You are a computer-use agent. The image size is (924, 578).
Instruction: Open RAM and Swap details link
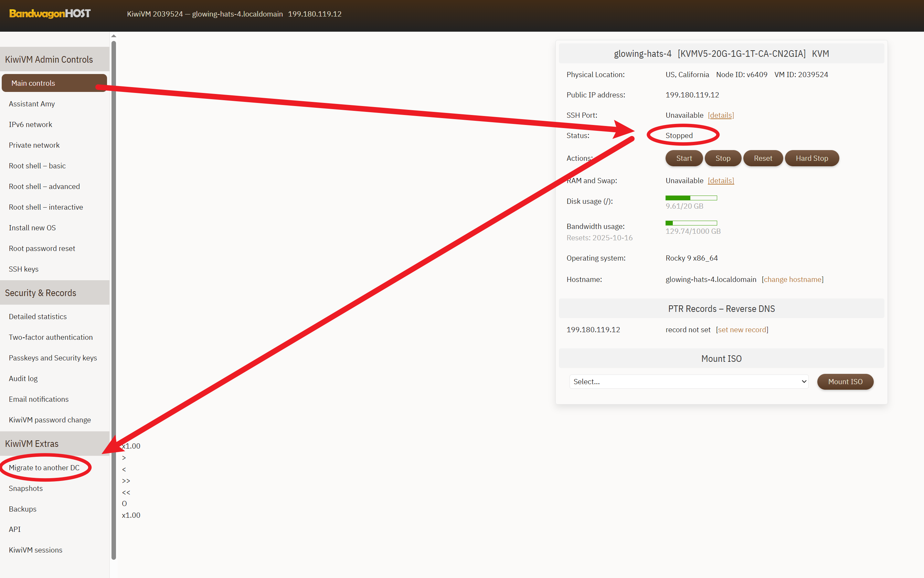click(720, 180)
